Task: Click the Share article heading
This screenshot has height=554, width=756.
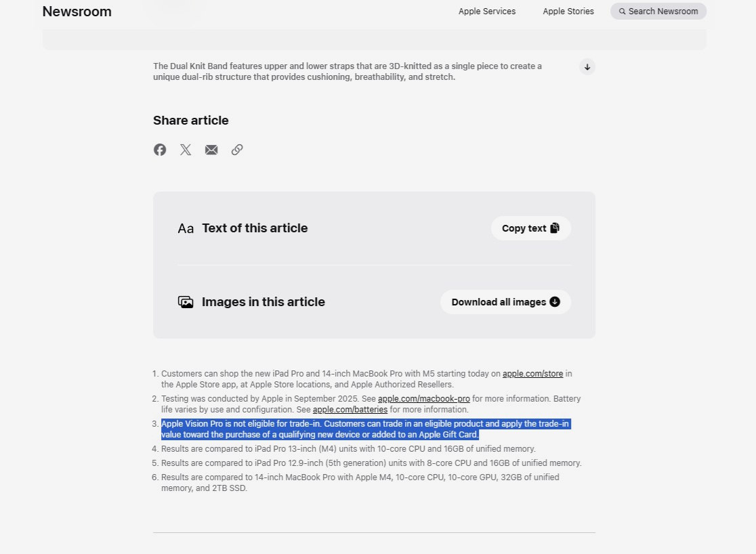Action: pyautogui.click(x=190, y=121)
